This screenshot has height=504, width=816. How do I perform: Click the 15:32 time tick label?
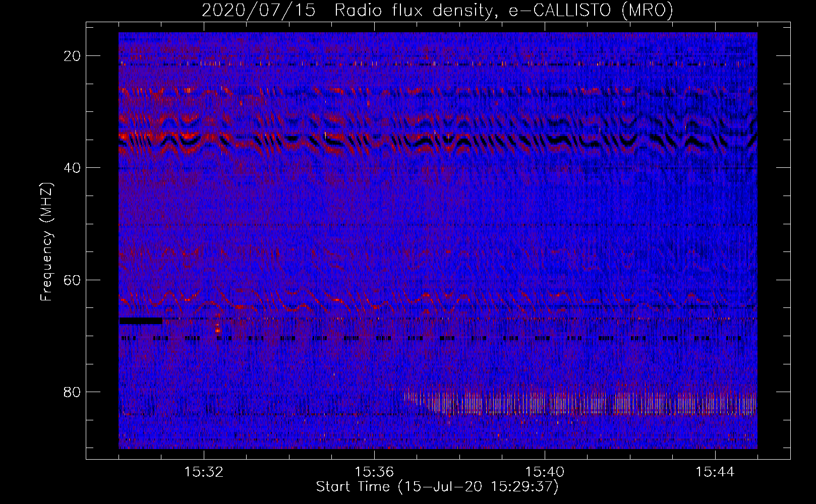[x=204, y=472]
